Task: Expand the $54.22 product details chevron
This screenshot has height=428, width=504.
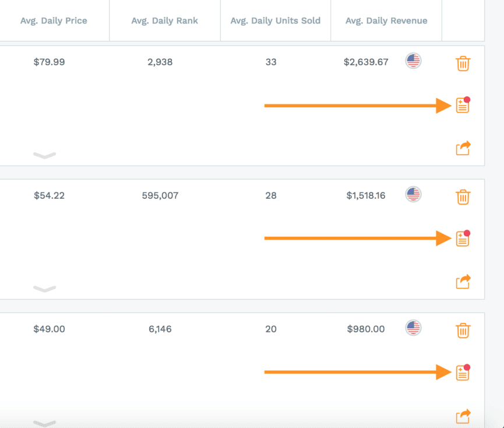Action: (45, 289)
